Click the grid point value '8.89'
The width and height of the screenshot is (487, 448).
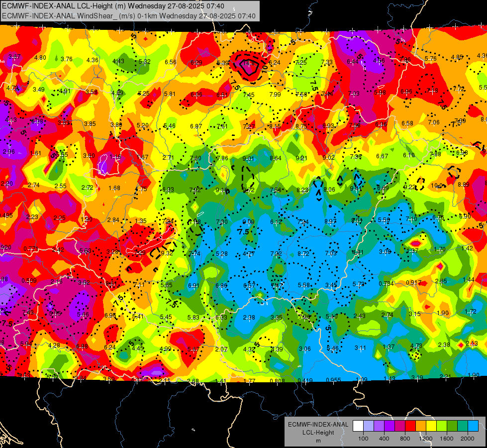[464, 184]
